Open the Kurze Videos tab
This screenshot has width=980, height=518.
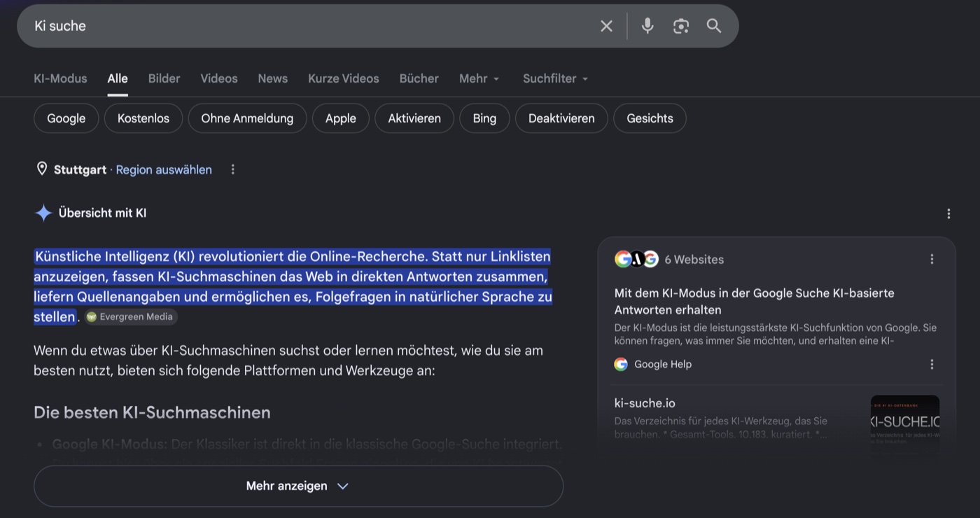click(344, 78)
